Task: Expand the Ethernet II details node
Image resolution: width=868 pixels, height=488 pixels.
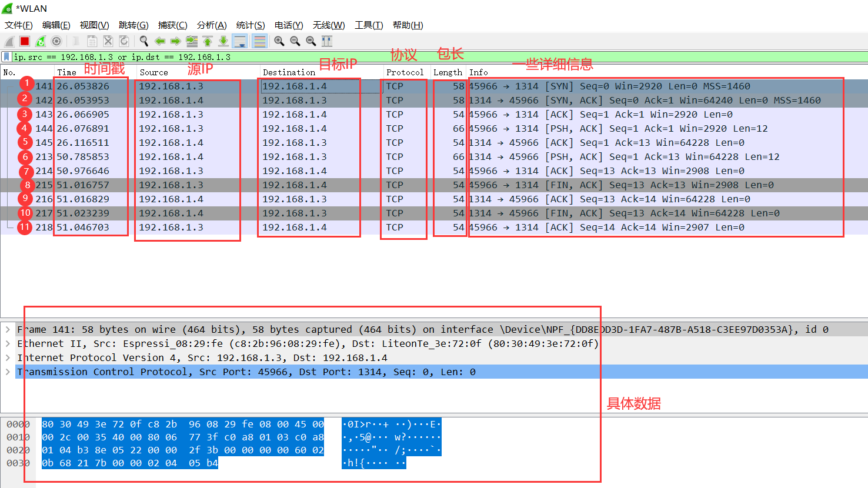Action: 8,343
